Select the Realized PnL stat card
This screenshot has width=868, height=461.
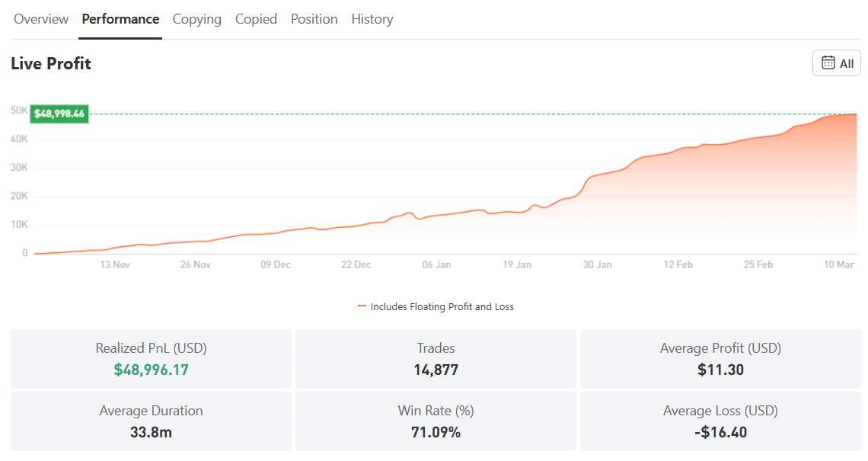click(151, 359)
